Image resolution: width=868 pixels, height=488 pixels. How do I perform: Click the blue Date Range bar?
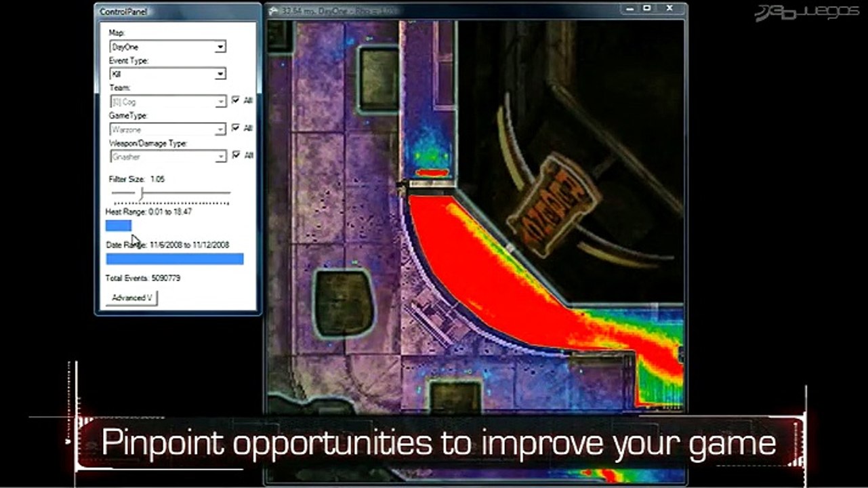click(x=175, y=259)
